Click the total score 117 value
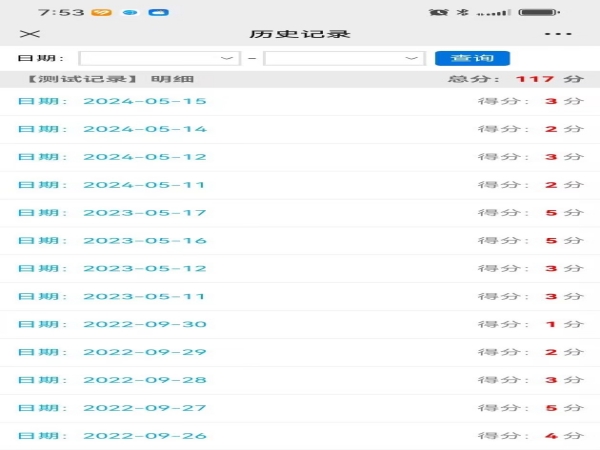The height and width of the screenshot is (450, 600). (535, 79)
